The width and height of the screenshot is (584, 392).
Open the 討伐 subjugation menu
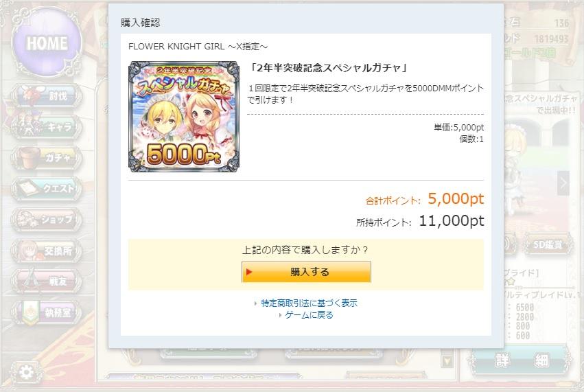[47, 95]
